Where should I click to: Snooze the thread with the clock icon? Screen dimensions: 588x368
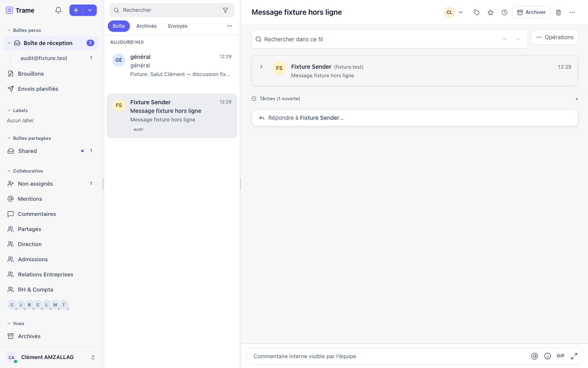504,12
